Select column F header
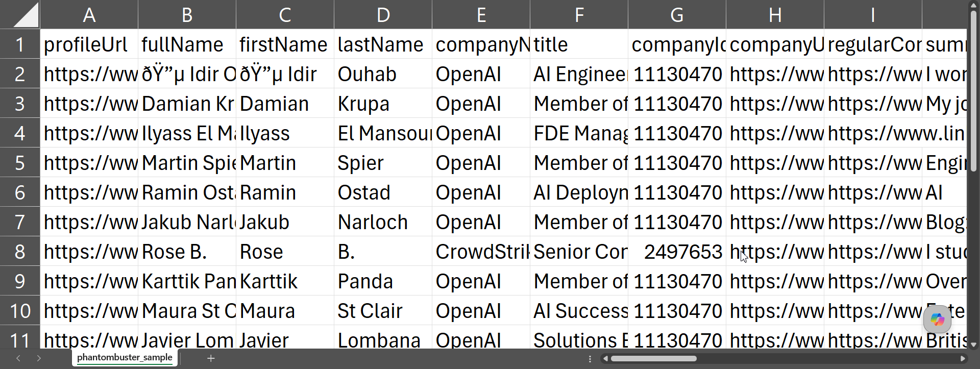This screenshot has height=369, width=980. point(579,14)
